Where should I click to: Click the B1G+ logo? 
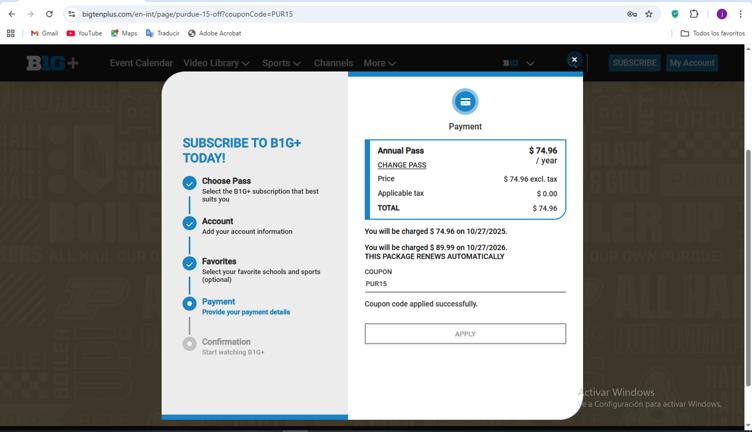[52, 63]
